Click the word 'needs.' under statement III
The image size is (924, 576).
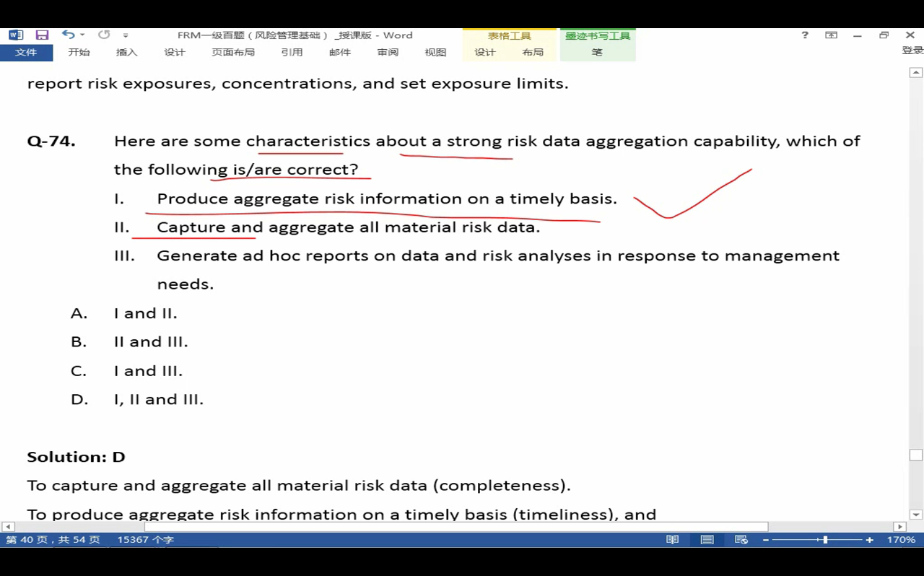(x=186, y=284)
